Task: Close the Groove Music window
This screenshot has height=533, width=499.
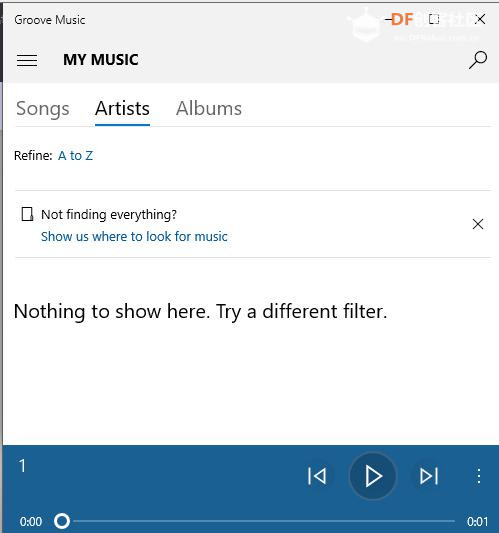Action: click(480, 19)
